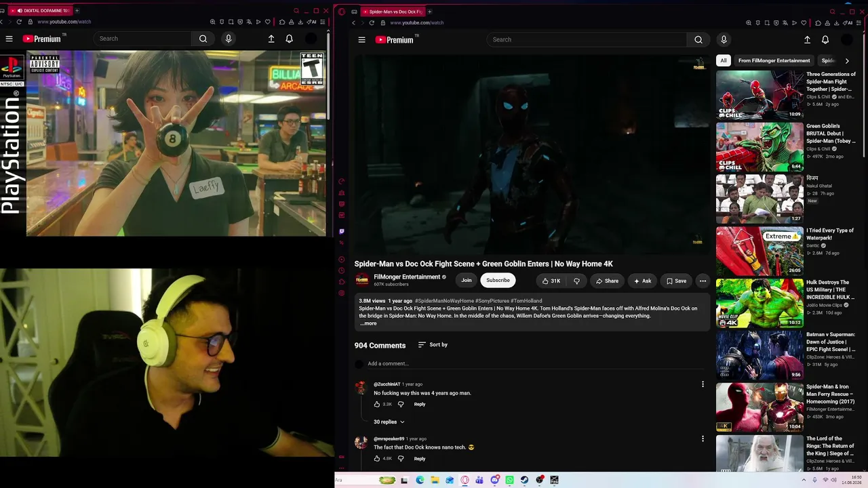Dislike the Spider-Man vs Doc Ock video
This screenshot has height=488, width=868.
click(x=576, y=281)
